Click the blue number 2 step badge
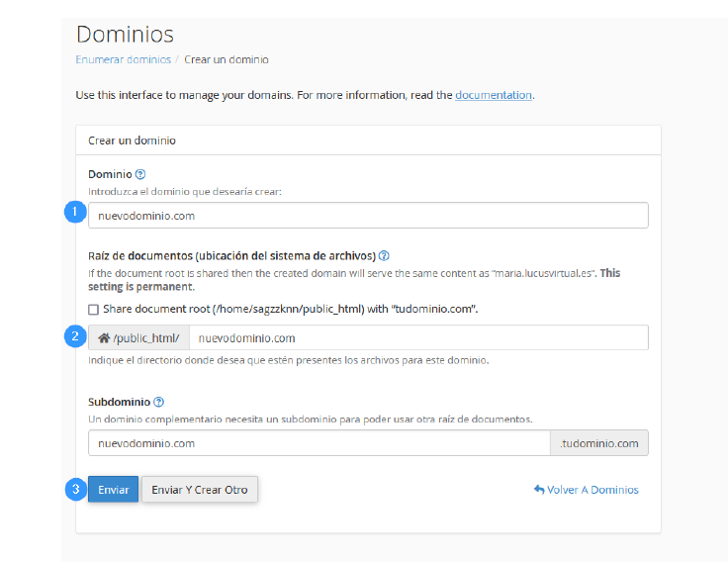This screenshot has width=728, height=562. coord(72,336)
